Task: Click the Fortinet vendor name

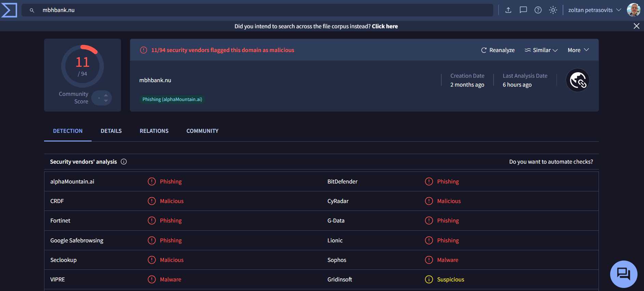Action: click(x=60, y=220)
